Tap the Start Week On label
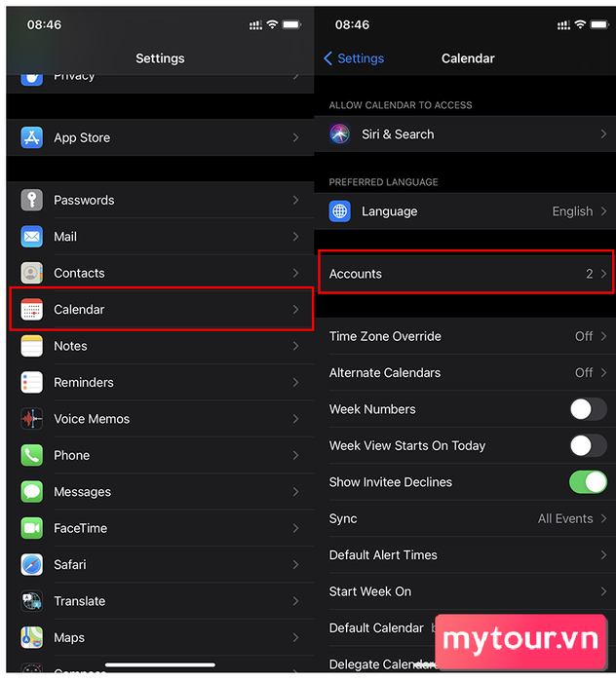 click(x=370, y=591)
